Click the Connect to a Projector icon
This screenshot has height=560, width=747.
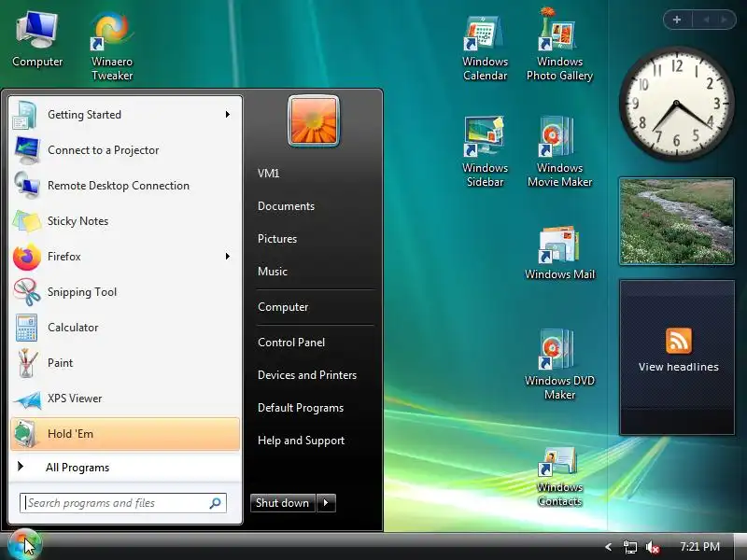[x=27, y=150]
